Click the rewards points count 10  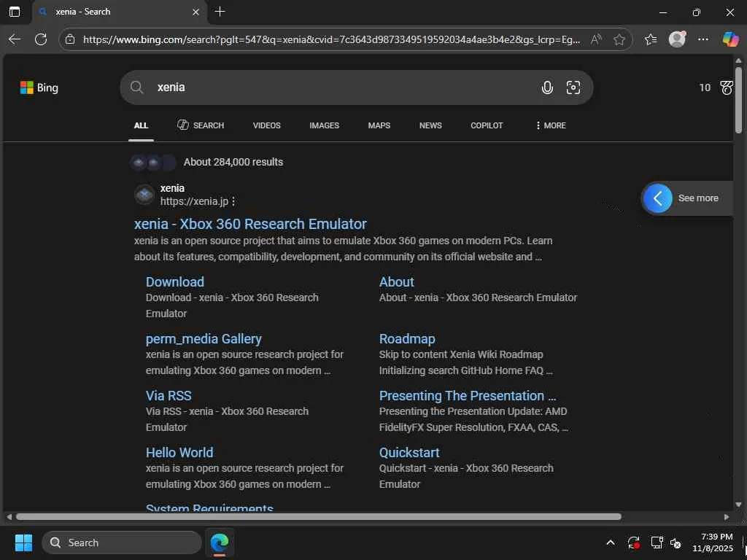(705, 87)
